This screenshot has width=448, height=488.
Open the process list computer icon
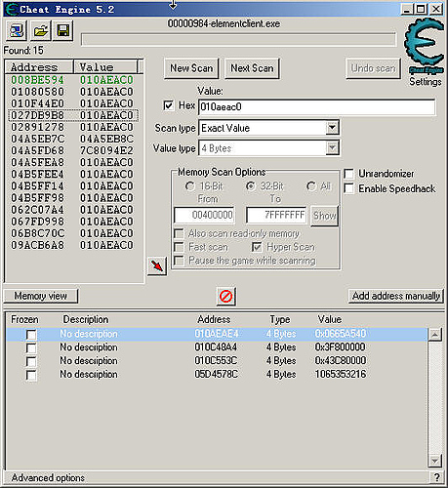tap(17, 30)
